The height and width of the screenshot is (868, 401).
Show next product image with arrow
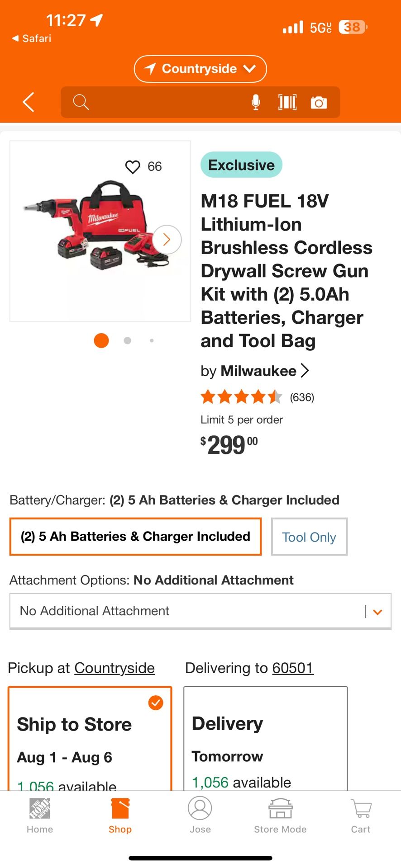click(x=167, y=239)
